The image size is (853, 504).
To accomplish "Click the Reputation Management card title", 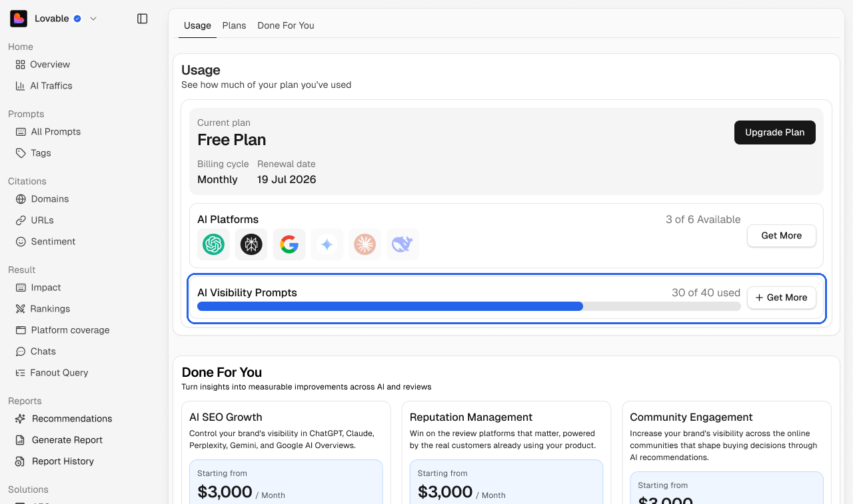I will click(471, 417).
